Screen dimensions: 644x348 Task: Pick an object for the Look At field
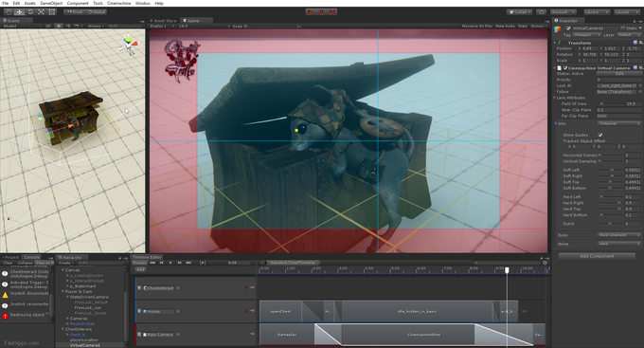640,85
